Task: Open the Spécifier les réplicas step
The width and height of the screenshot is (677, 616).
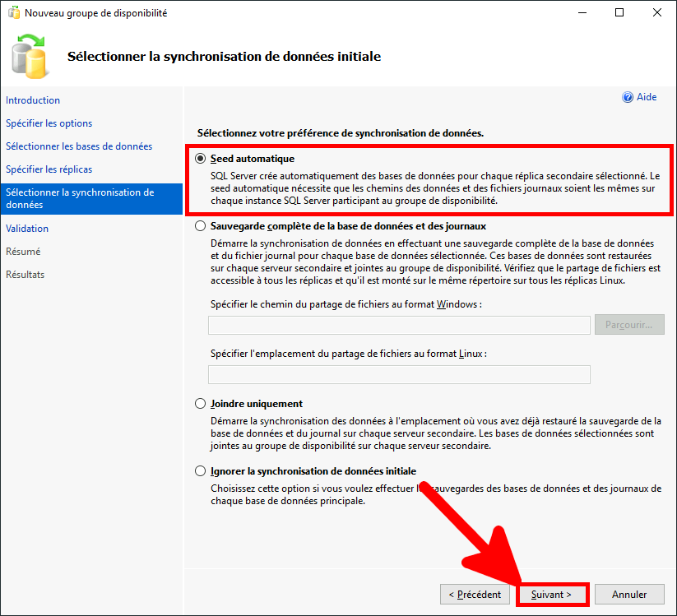Action: coord(49,169)
